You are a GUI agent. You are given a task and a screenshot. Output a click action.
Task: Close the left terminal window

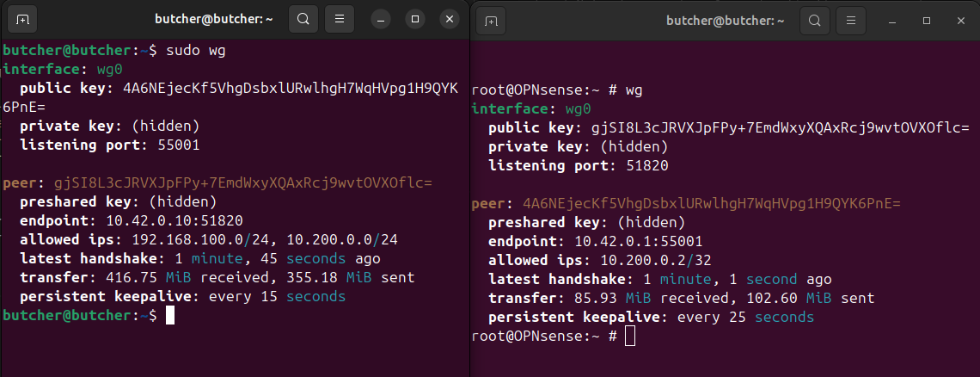point(449,18)
